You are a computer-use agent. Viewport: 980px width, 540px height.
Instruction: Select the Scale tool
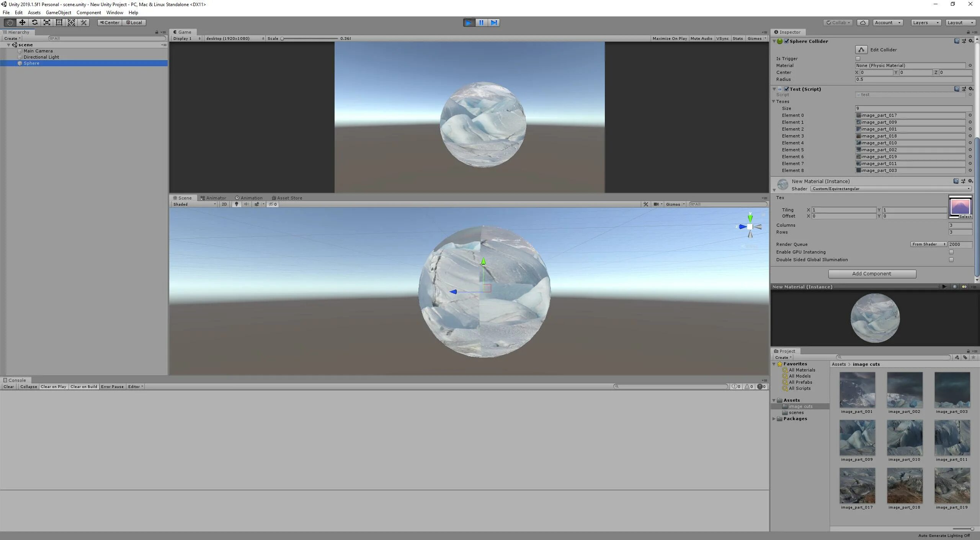pyautogui.click(x=47, y=23)
